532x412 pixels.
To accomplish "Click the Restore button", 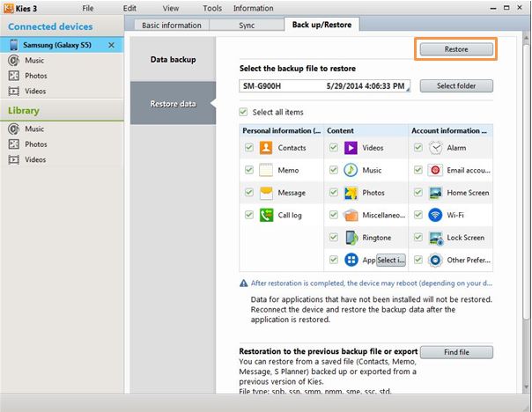I will pyautogui.click(x=456, y=49).
